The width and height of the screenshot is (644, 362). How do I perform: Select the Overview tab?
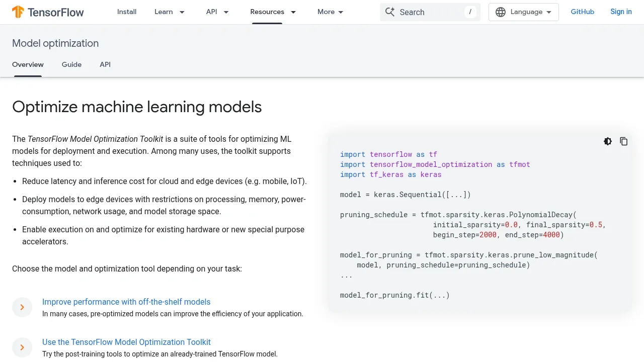(x=28, y=65)
